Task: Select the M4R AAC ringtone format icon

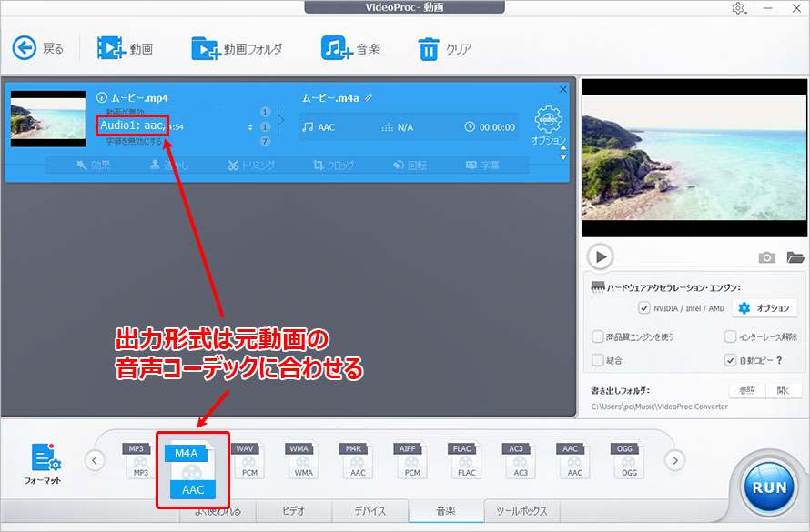Action: click(x=357, y=460)
